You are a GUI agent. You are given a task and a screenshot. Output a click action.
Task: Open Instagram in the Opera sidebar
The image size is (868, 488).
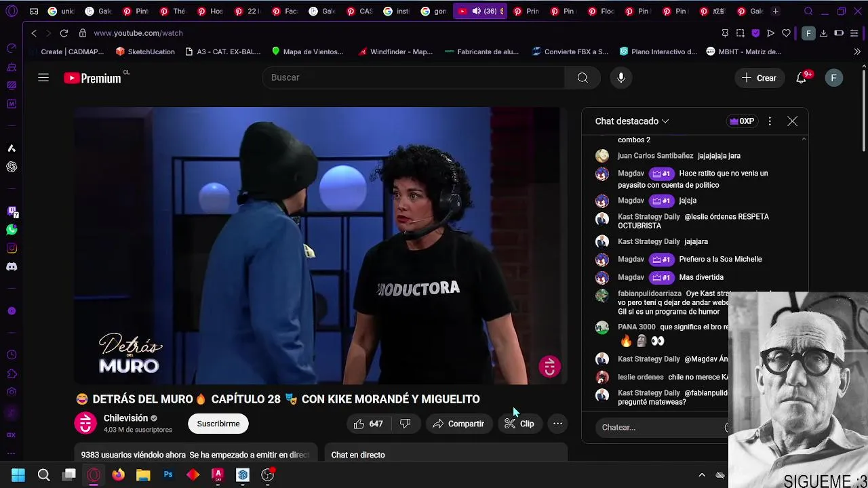point(12,248)
